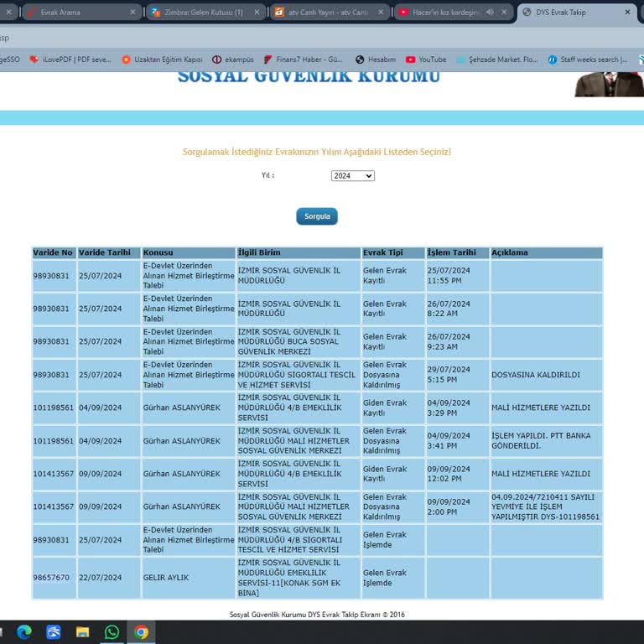Switch to the Evrak Arama tab
Viewport: 644px width, 644px height.
(x=81, y=13)
